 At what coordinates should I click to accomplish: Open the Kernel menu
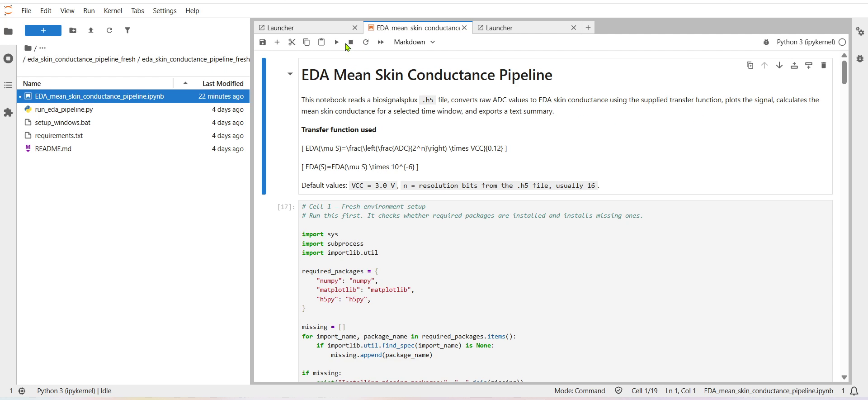pos(113,10)
